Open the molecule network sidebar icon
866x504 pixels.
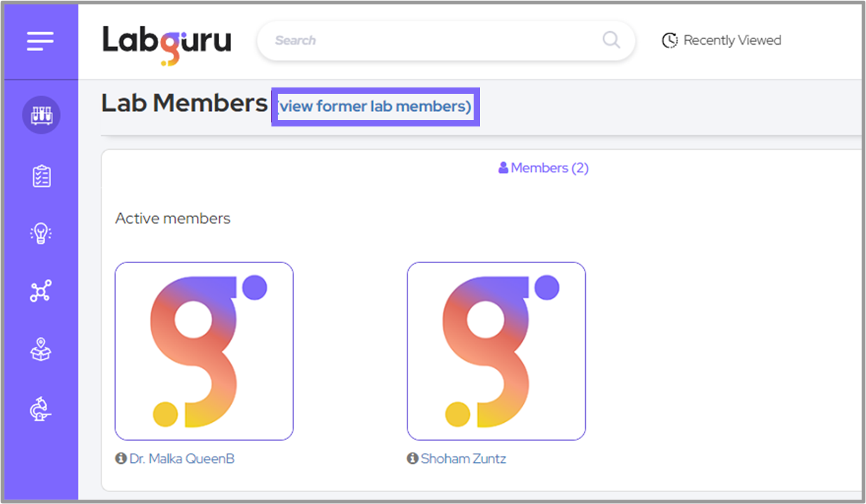(41, 291)
